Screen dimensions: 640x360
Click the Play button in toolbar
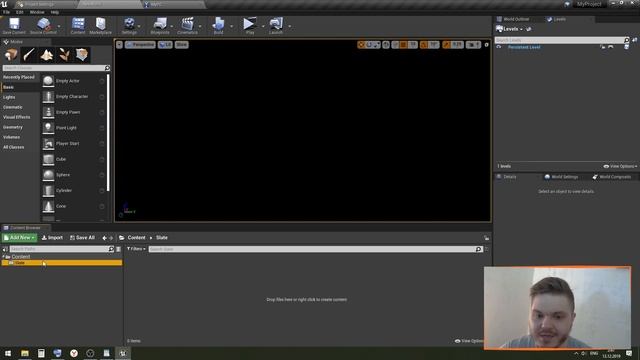[x=249, y=26]
